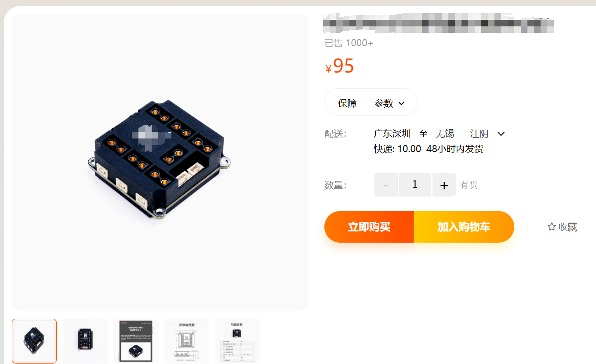Viewport: 596px width, 364px height.
Task: Click the 无锡 destination city text
Action: click(445, 134)
